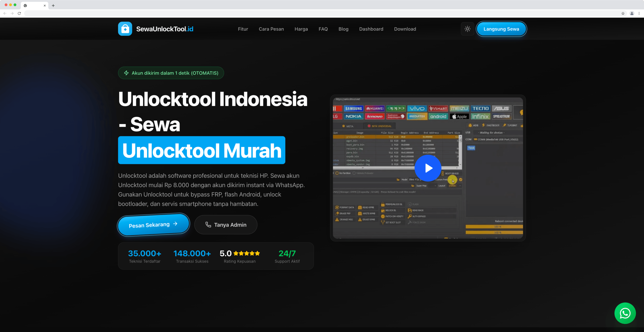Reload the page with refresh icon
644x332 pixels.
19,13
